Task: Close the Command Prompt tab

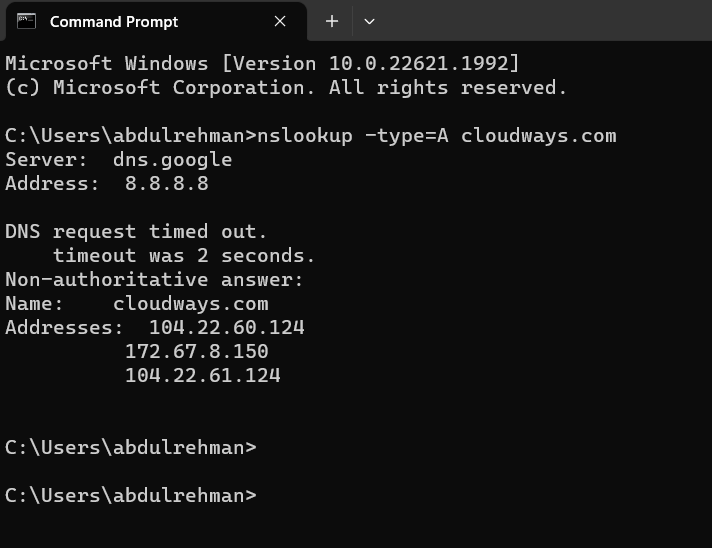Action: pyautogui.click(x=281, y=21)
